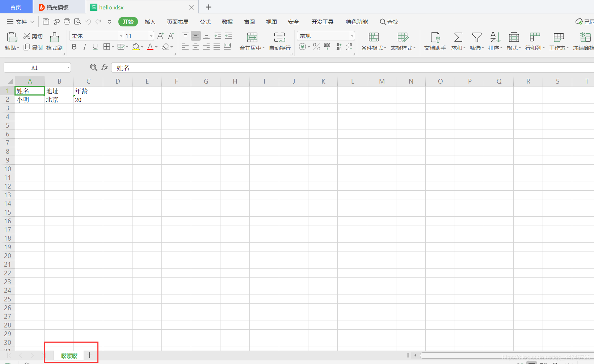The height and width of the screenshot is (364, 594).
Task: Expand the font size 11 dropdown
Action: coord(151,36)
